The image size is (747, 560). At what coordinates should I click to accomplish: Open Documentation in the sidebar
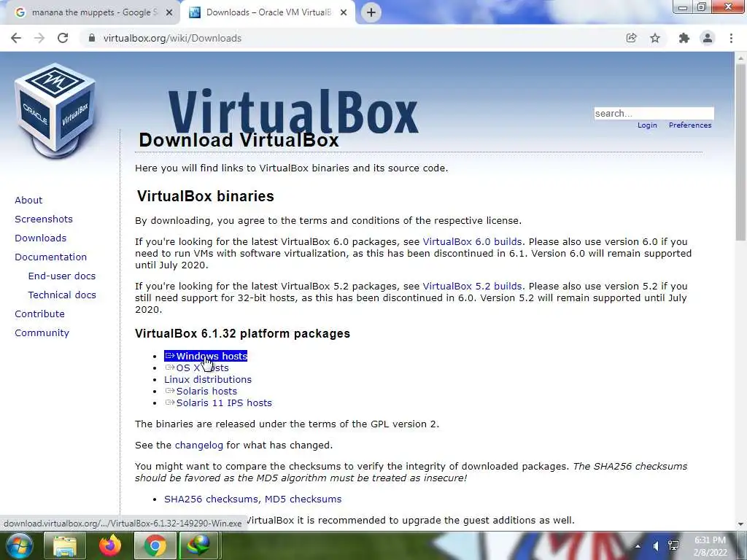click(x=51, y=257)
